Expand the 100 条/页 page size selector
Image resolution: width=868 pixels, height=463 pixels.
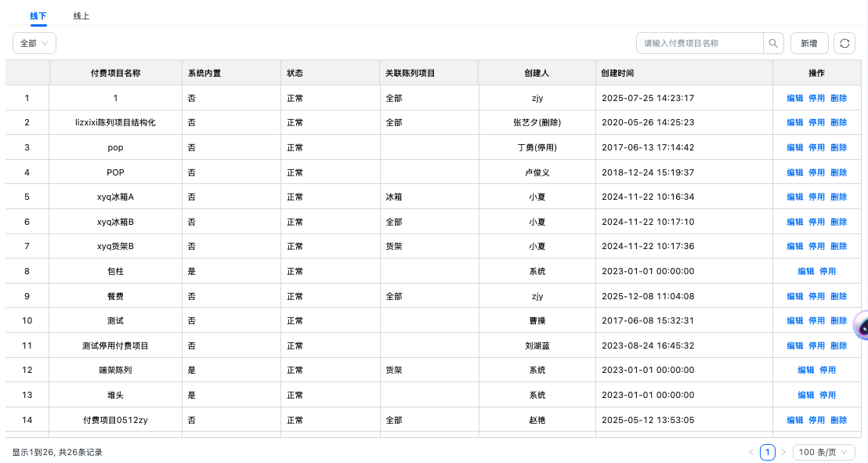click(823, 452)
